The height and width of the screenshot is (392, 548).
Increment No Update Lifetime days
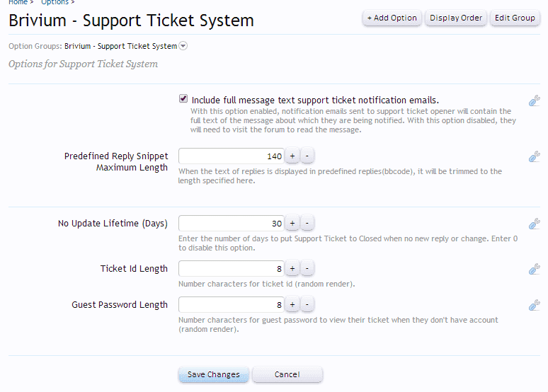292,224
